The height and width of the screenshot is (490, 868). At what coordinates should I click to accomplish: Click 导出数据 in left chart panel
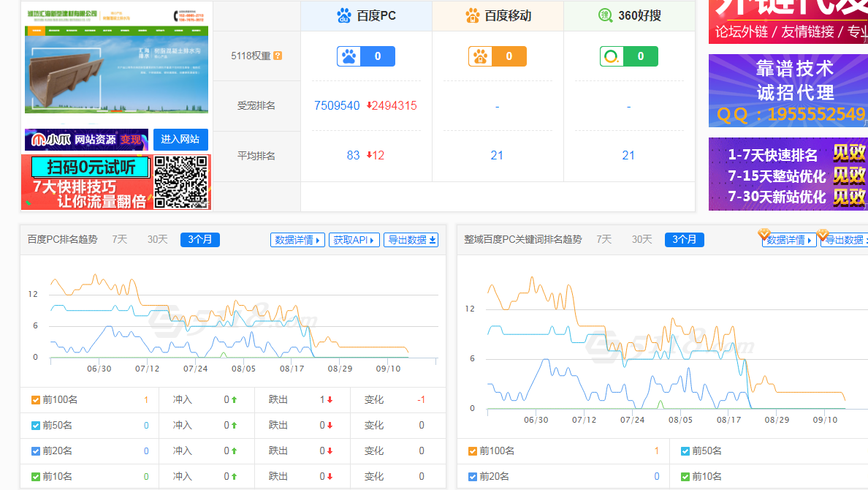pos(411,240)
